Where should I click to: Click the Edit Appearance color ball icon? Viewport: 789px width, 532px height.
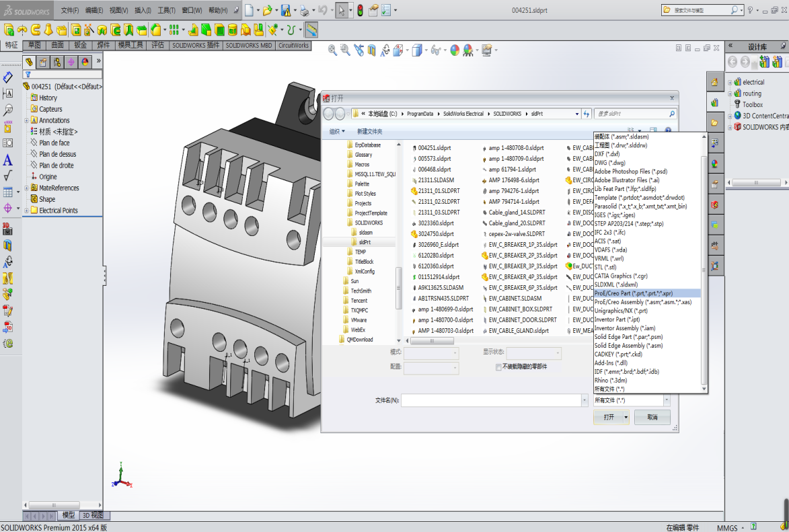point(455,50)
